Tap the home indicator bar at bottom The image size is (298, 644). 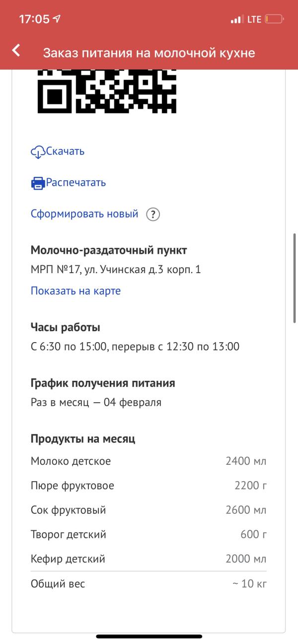(x=149, y=636)
